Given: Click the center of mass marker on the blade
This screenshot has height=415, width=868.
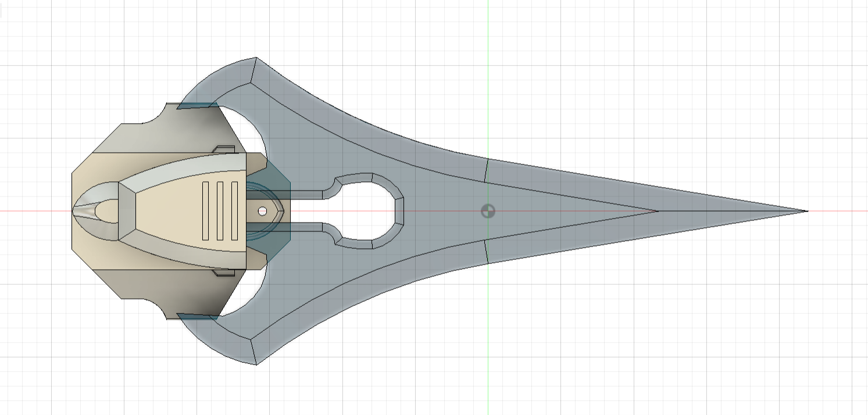Looking at the screenshot, I should [x=488, y=211].
